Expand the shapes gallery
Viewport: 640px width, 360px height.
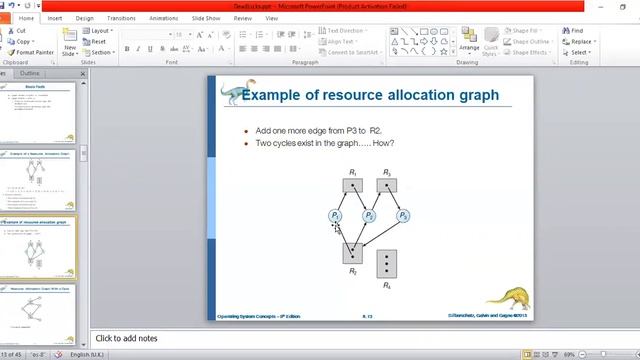click(x=453, y=52)
